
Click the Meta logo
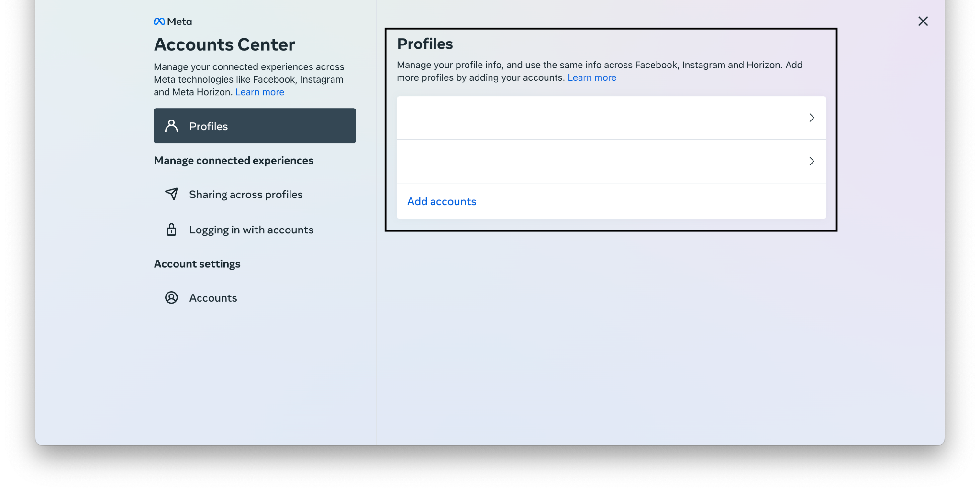[173, 22]
